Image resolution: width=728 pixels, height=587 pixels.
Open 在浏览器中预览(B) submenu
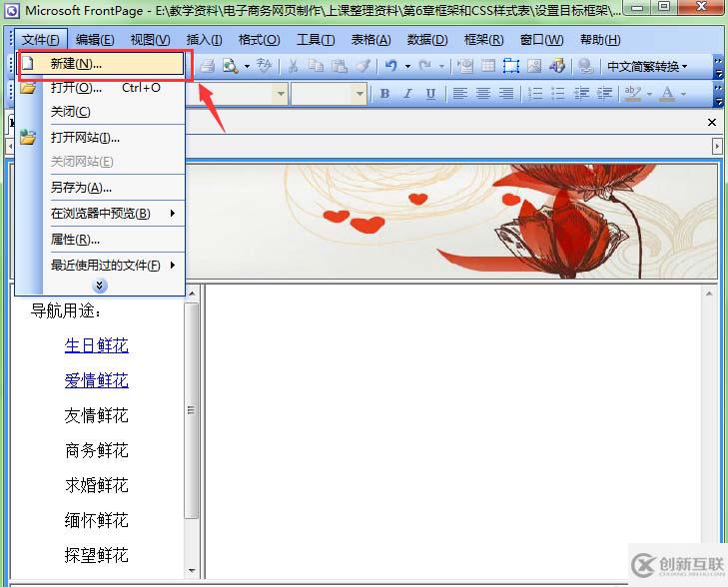100,214
